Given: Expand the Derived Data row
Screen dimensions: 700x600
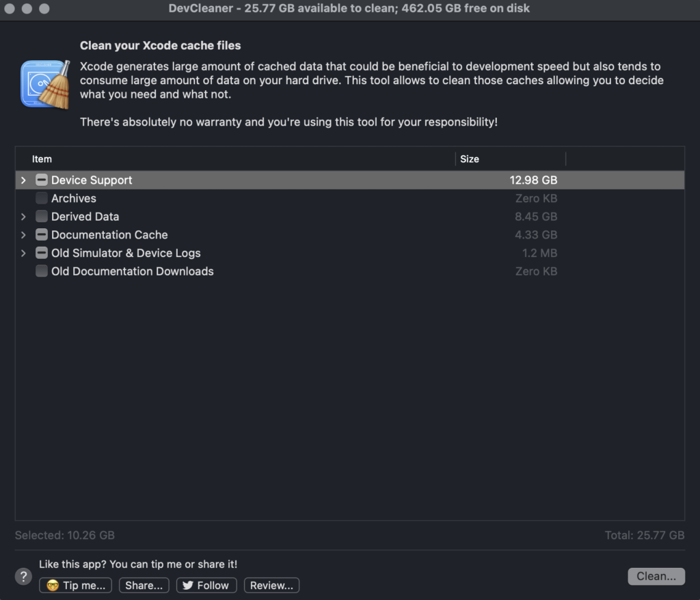Looking at the screenshot, I should (x=23, y=217).
